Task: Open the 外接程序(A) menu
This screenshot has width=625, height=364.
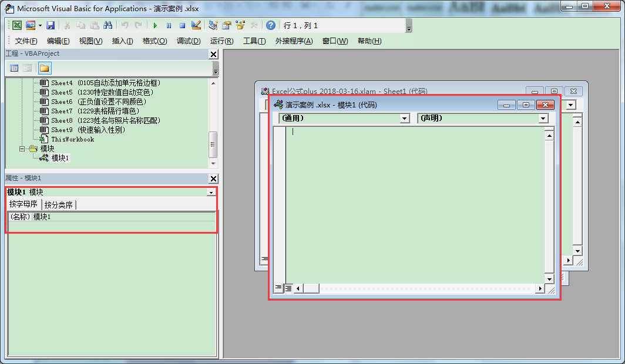Action: pyautogui.click(x=294, y=41)
